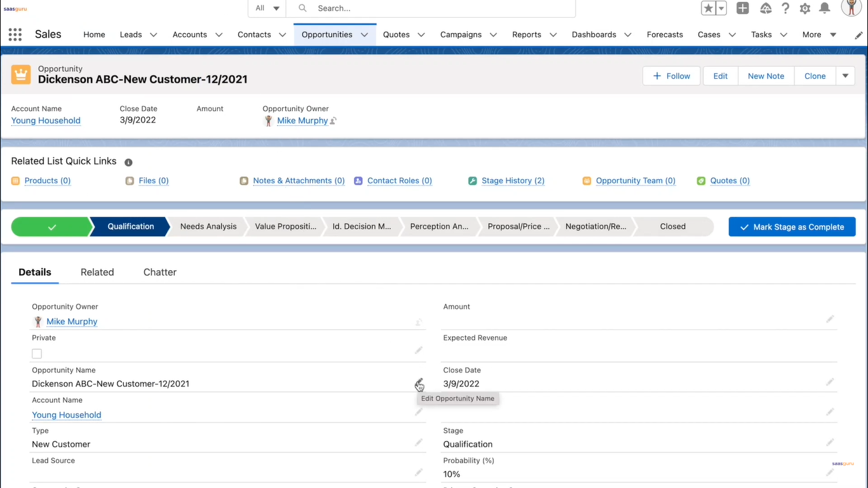Viewport: 868px width, 488px height.
Task: Open the Setup gear icon
Action: (x=805, y=8)
